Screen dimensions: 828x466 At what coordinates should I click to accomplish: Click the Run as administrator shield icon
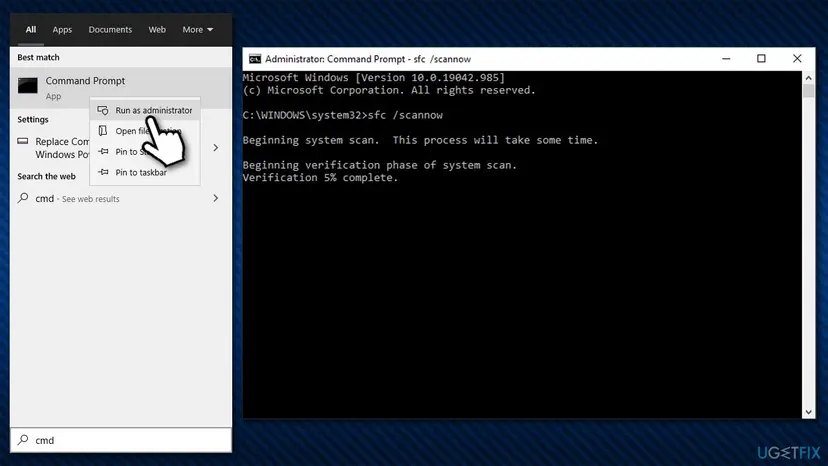click(103, 110)
